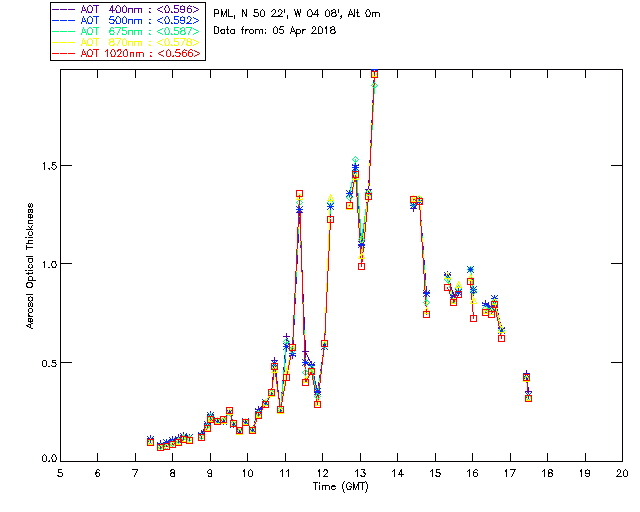Select the AOT 1020nm legend entry

click(127, 53)
